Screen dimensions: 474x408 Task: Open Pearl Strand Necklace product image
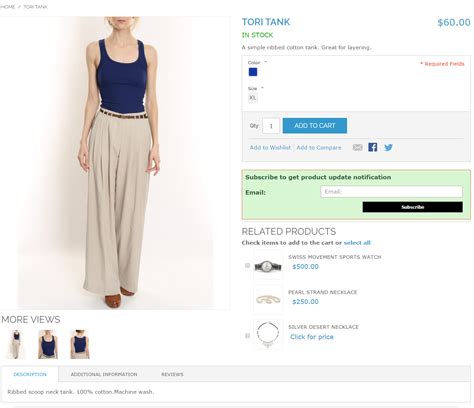pyautogui.click(x=268, y=300)
